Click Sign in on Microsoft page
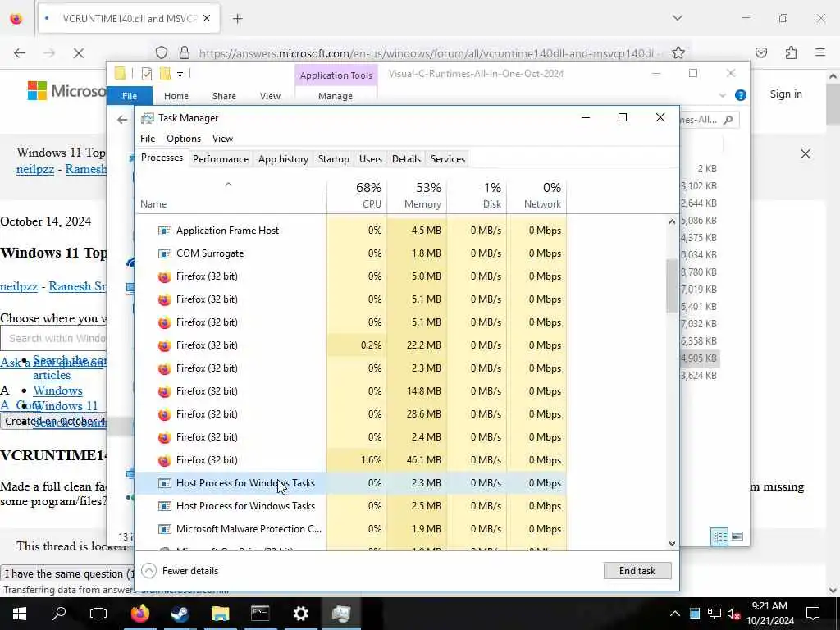 pos(786,94)
